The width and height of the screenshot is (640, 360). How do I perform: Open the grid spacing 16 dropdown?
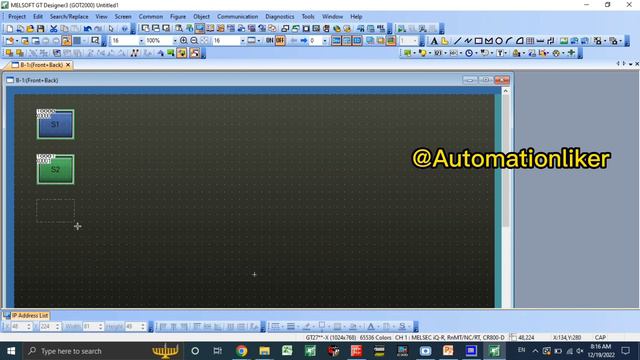coord(141,41)
